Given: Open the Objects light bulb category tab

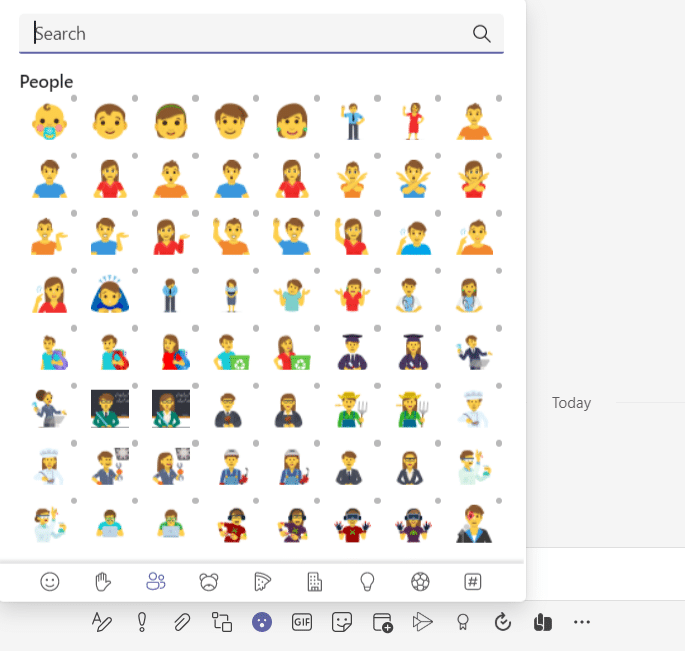Looking at the screenshot, I should [x=367, y=582].
